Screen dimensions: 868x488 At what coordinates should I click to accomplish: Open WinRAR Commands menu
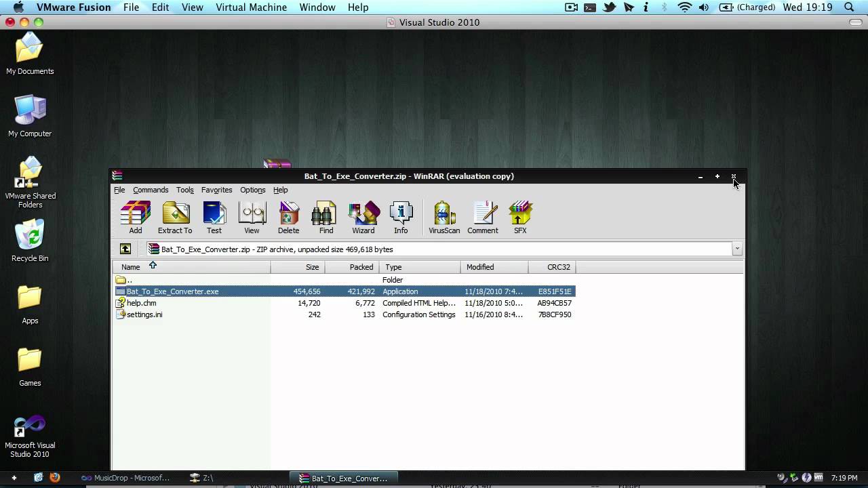pyautogui.click(x=151, y=190)
